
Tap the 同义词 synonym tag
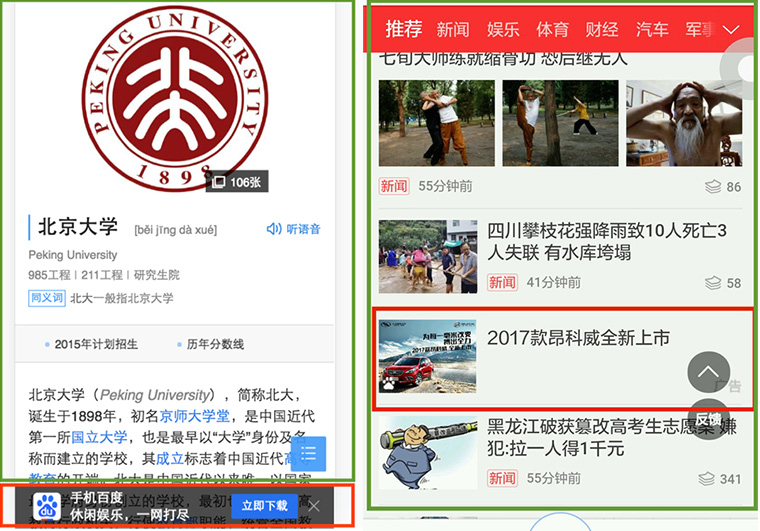pyautogui.click(x=47, y=297)
